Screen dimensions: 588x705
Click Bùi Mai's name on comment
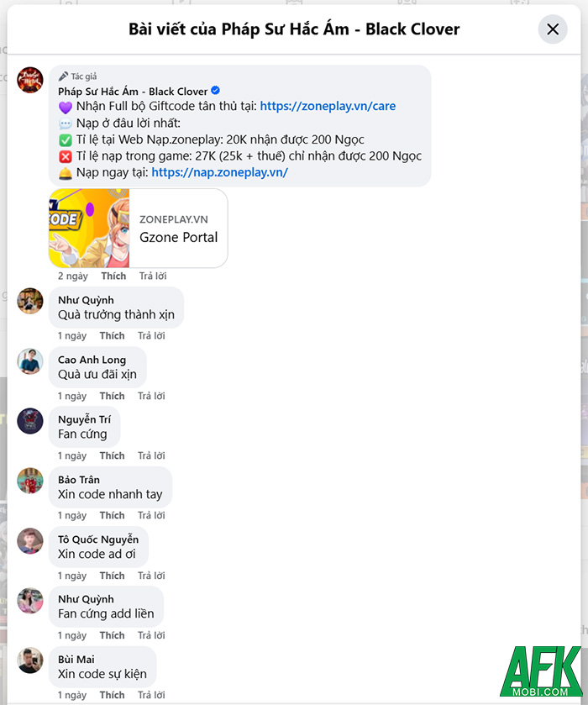(76, 659)
